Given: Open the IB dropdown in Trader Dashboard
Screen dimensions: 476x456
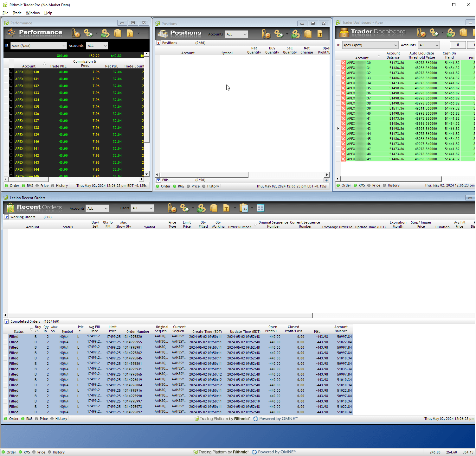Looking at the screenshot, I should (370, 45).
